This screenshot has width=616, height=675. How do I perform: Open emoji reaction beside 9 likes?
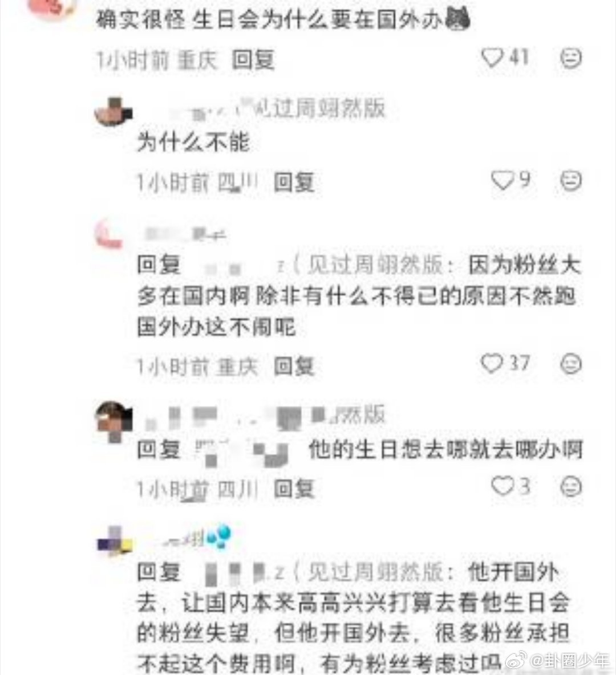tap(571, 180)
